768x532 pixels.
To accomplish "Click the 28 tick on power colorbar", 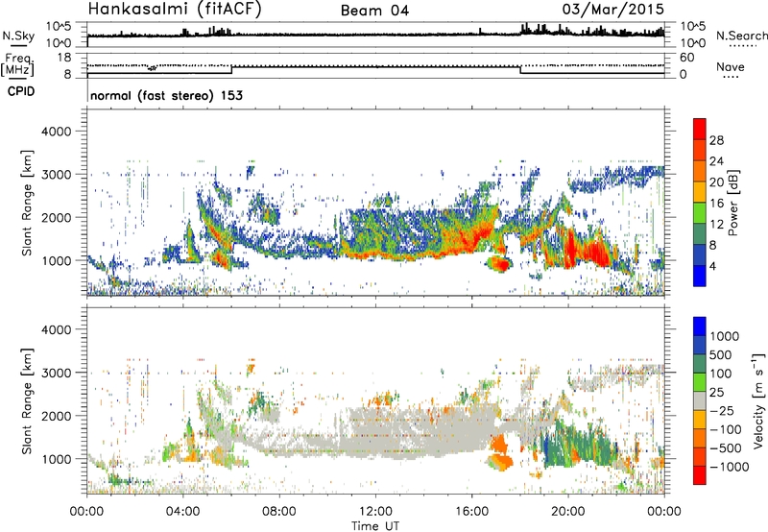I will tap(716, 140).
